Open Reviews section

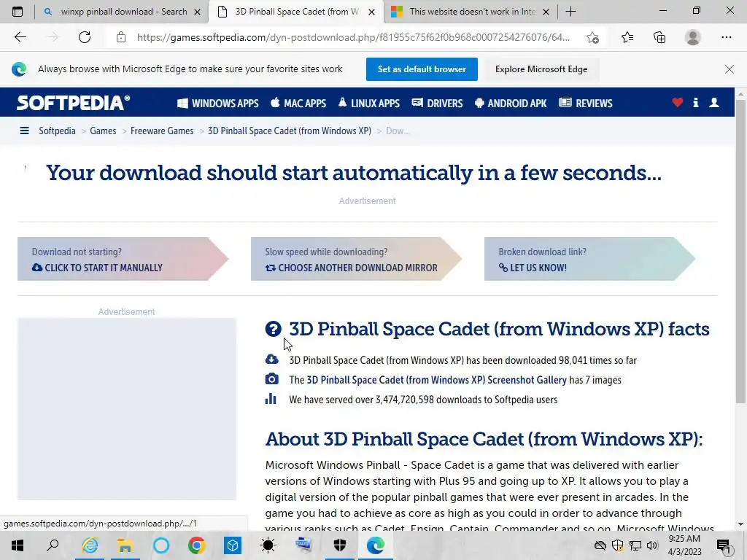pyautogui.click(x=586, y=104)
